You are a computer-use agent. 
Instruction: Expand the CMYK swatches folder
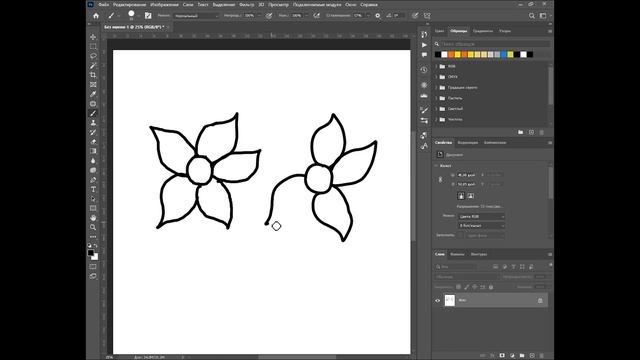click(436, 77)
